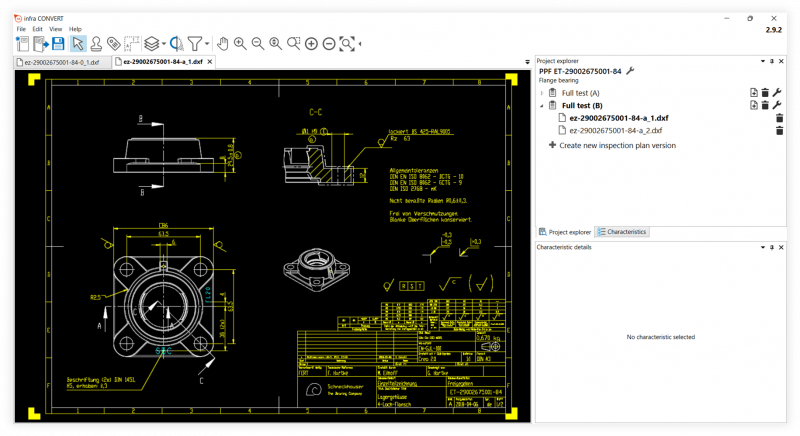Select ez-29002675001-84-a_2.dxf in project tree
Image resolution: width=800 pixels, height=436 pixels.
click(616, 131)
